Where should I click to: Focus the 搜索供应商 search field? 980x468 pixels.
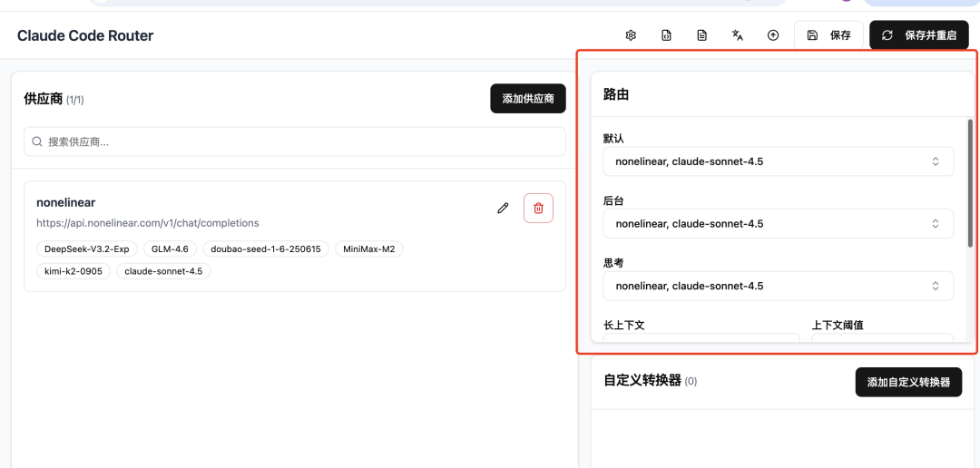click(x=299, y=141)
